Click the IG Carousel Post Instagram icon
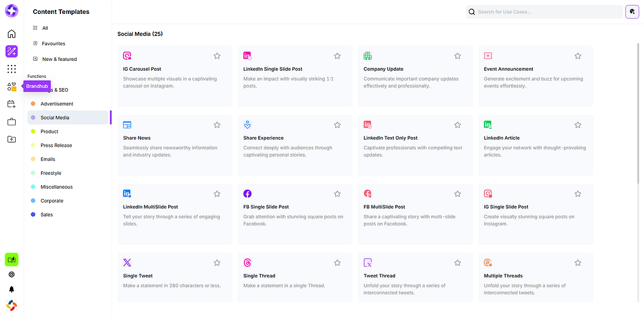 click(x=127, y=56)
